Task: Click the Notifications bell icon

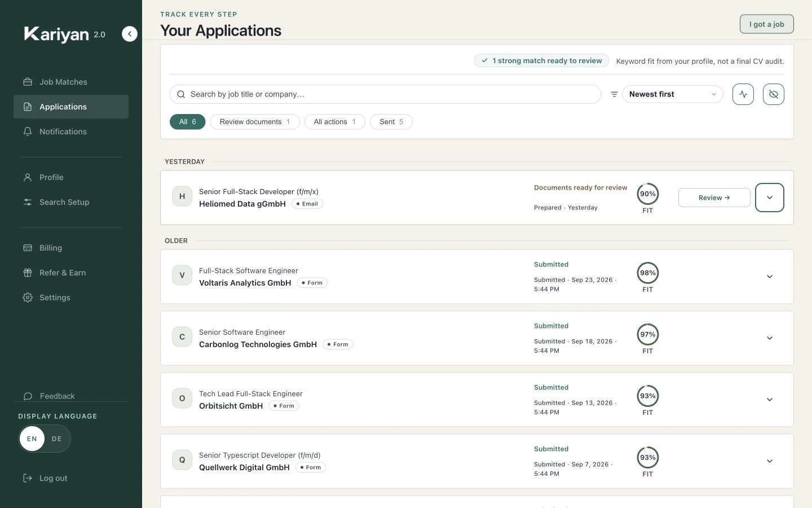Action: pyautogui.click(x=28, y=132)
